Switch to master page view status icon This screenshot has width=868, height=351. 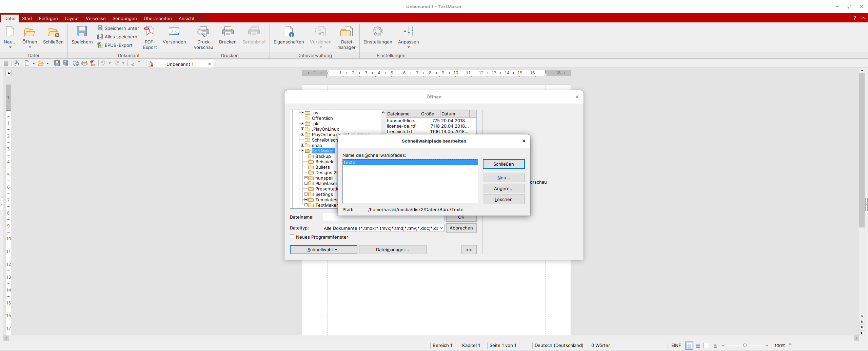point(706,346)
